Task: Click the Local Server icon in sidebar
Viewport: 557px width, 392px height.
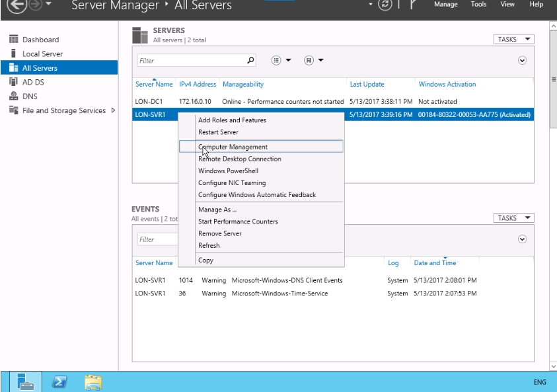Action: click(x=13, y=54)
